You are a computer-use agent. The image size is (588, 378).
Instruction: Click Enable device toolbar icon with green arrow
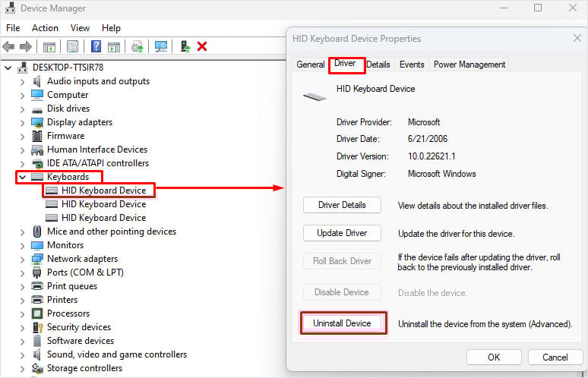coord(185,46)
